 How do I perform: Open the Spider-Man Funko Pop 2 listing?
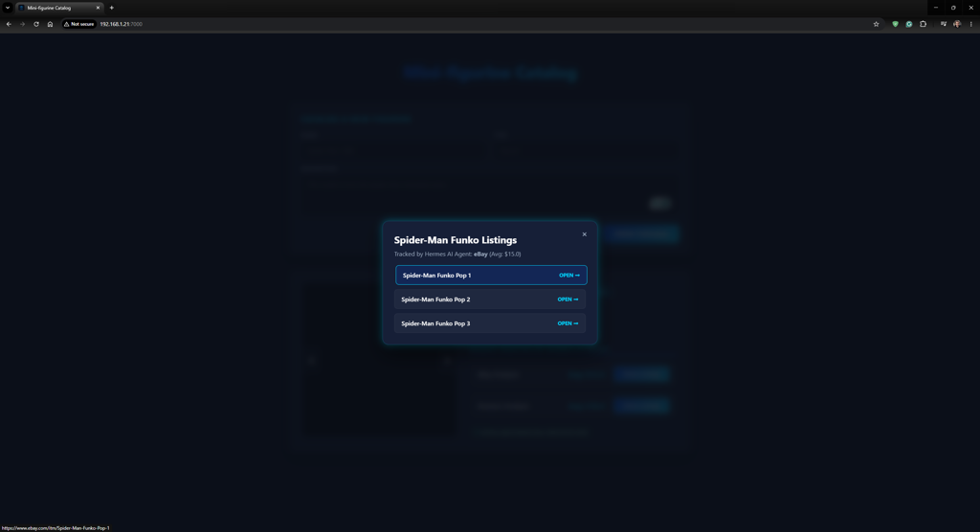click(x=490, y=299)
